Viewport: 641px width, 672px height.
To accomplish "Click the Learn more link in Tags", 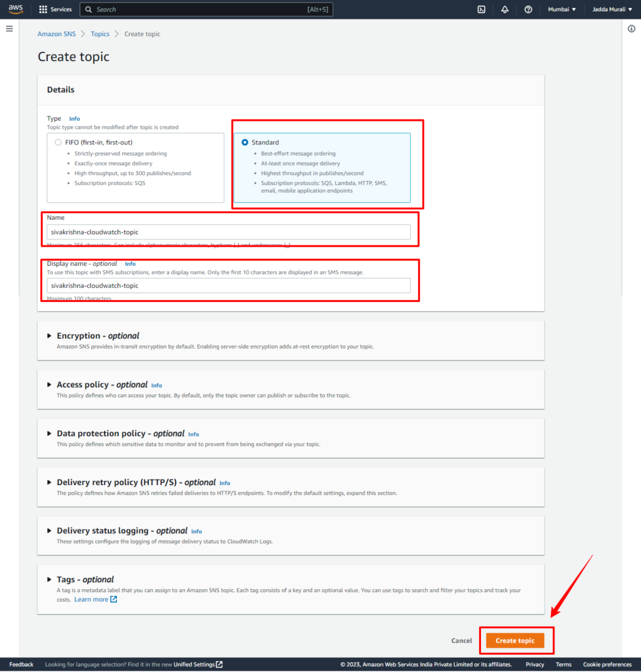I will click(91, 599).
